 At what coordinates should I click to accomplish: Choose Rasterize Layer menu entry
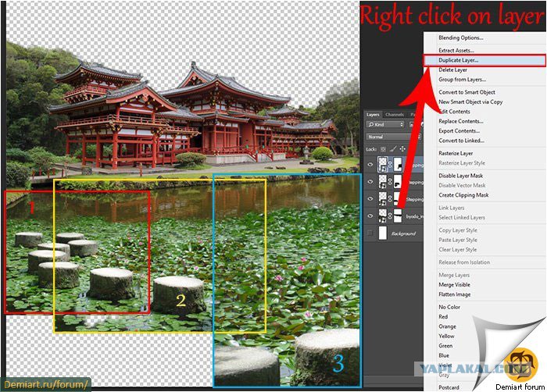[x=456, y=153]
